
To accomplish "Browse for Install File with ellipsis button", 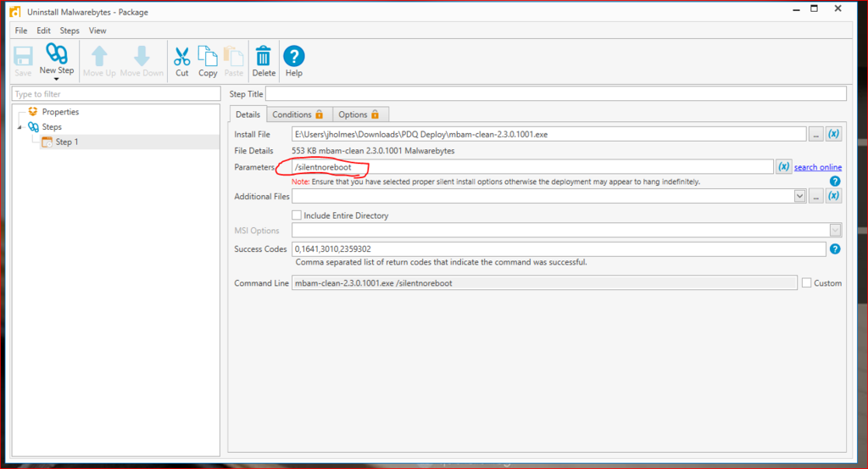I will point(816,134).
